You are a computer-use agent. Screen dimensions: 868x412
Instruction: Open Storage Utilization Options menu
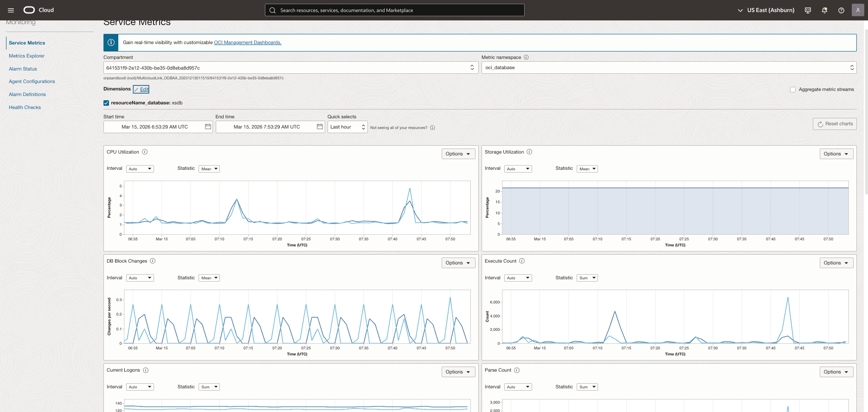click(836, 154)
